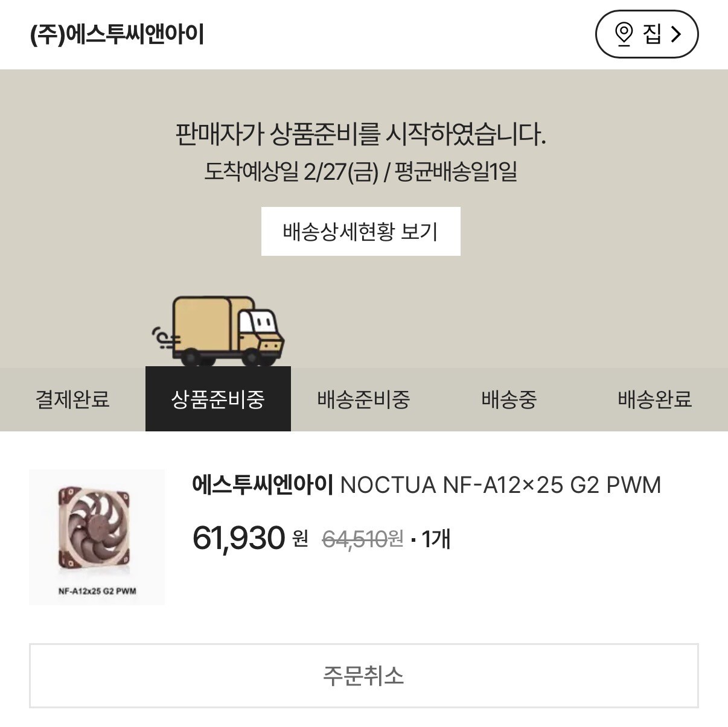Select the 결제완료 status step
Viewport: 728px width, 727px height.
point(72,399)
